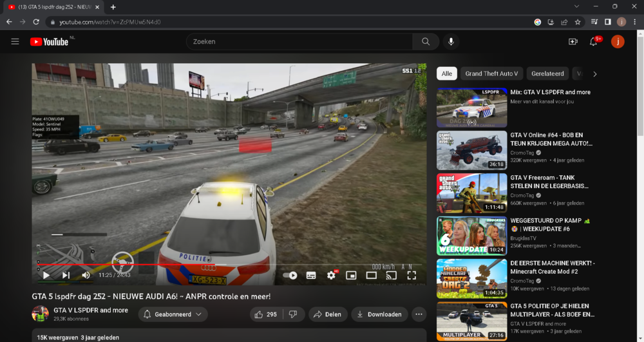Reload the page
Screen dimensions: 644x342
pyautogui.click(x=36, y=22)
